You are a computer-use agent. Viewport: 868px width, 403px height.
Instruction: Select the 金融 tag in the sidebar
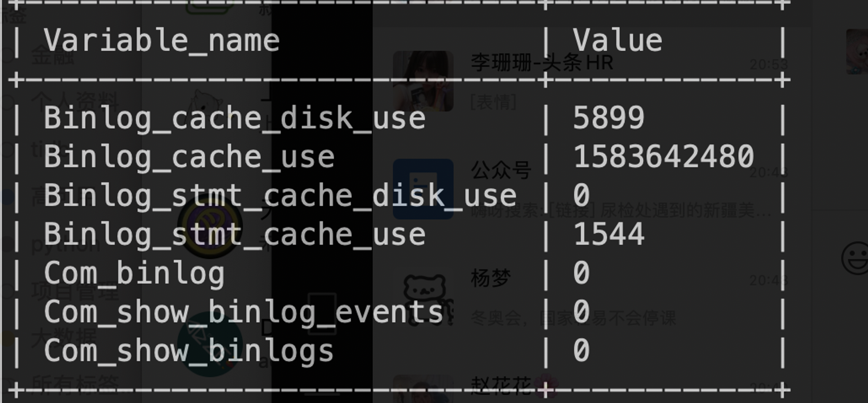(53, 56)
